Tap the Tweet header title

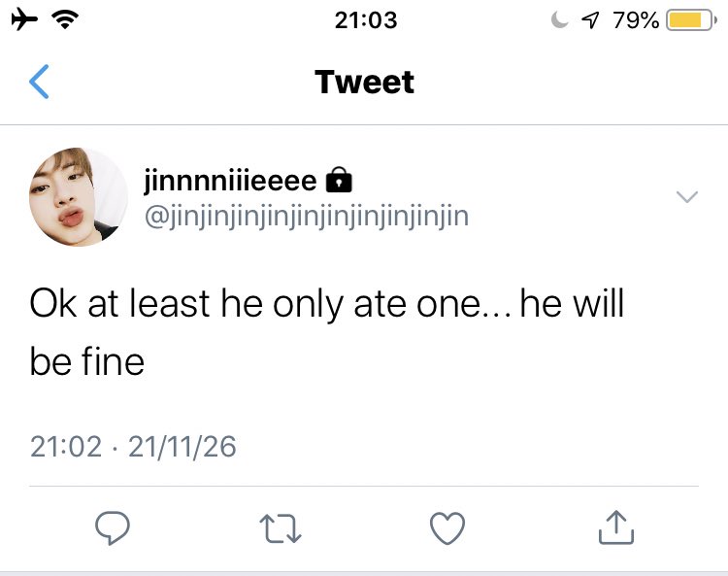(364, 83)
